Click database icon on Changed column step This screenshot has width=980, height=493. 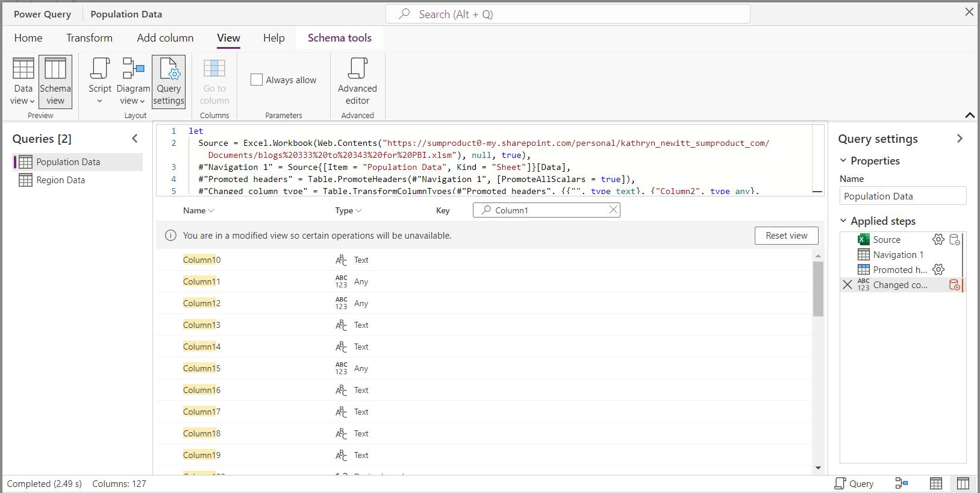click(x=955, y=284)
